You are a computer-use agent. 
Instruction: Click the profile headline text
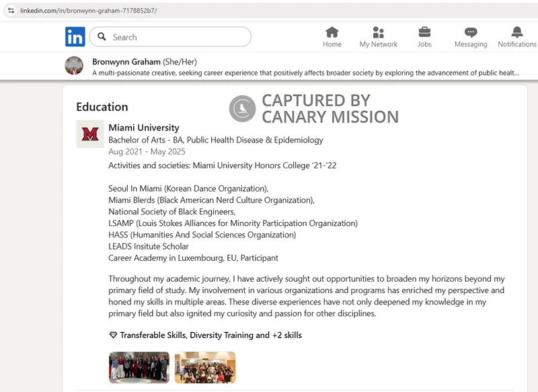(x=305, y=73)
